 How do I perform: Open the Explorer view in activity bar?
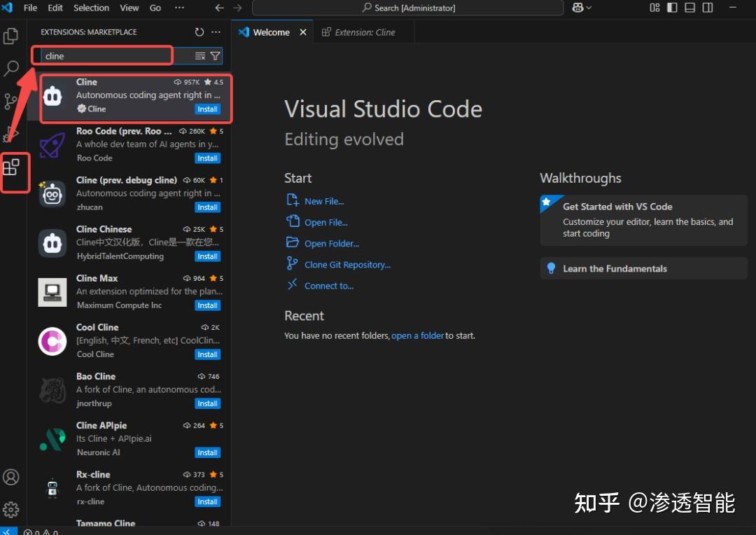[10, 36]
